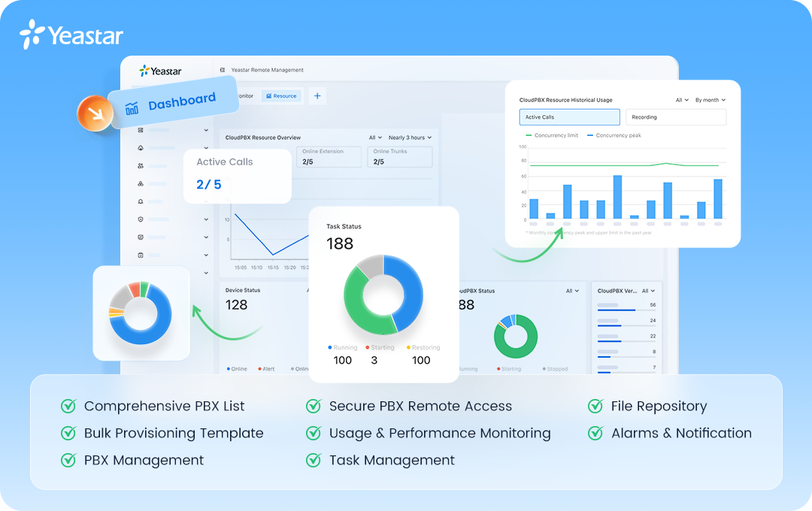812x511 pixels.
Task: Click the Active Calls filter field
Action: click(569, 116)
